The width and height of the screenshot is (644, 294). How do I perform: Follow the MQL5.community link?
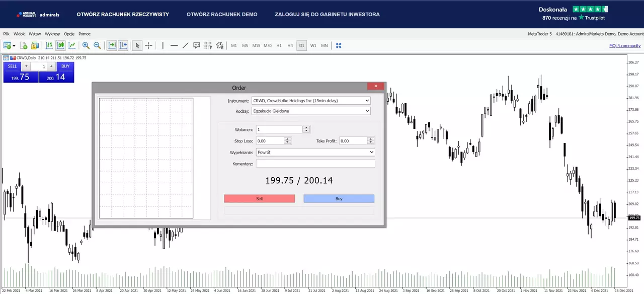tap(625, 45)
